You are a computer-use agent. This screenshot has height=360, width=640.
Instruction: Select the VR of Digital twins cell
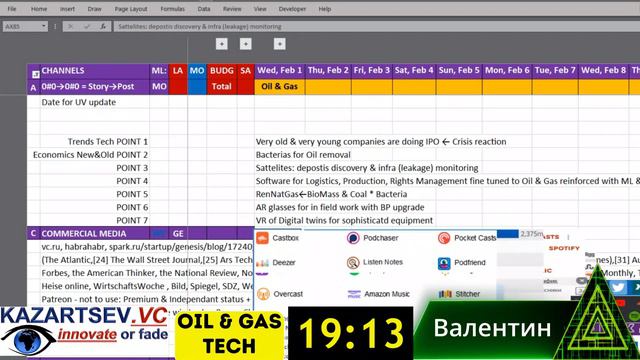pos(344,220)
